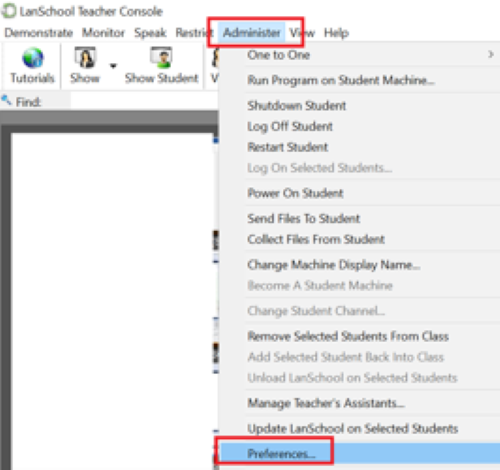Open the Restrict menu
This screenshot has width=500, height=470.
tap(195, 33)
